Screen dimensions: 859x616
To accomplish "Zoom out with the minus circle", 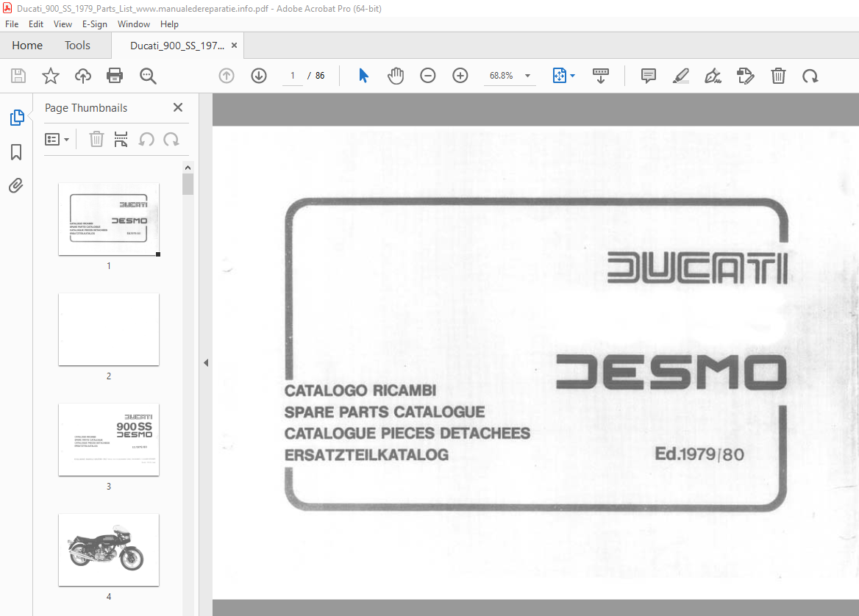I will 428,76.
